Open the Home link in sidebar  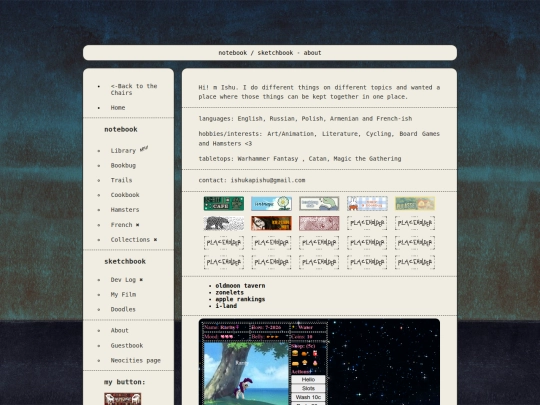coord(118,107)
